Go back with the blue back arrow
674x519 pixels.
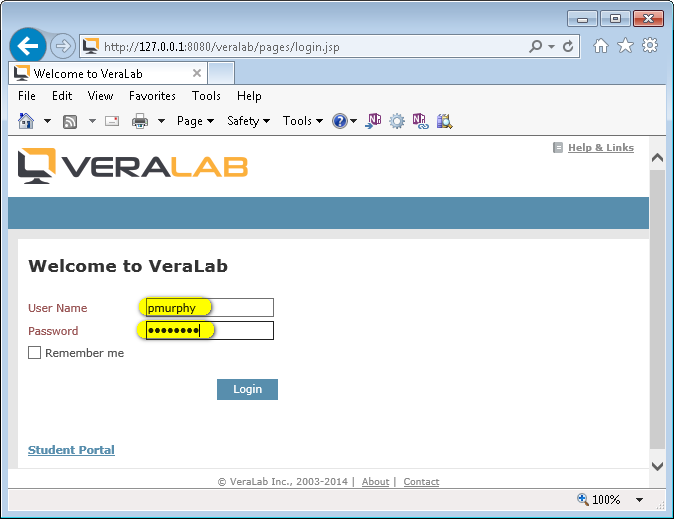[x=28, y=46]
